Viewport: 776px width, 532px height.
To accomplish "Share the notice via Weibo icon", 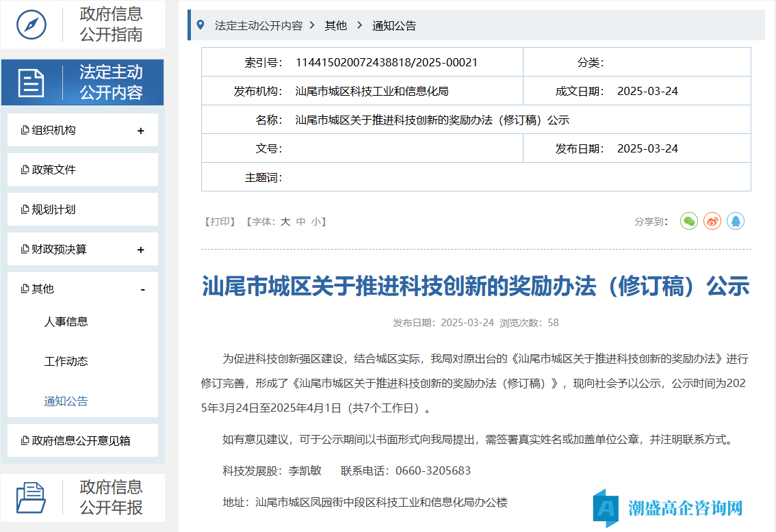I will point(712,221).
